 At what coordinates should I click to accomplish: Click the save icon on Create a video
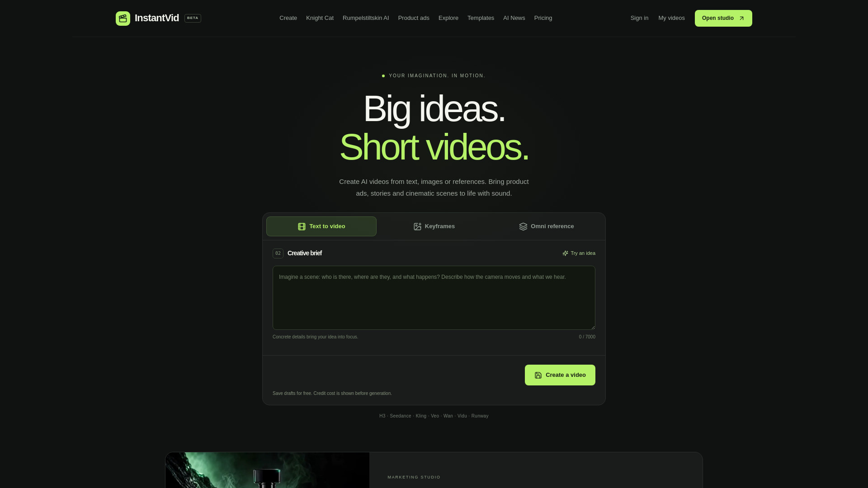point(538,375)
